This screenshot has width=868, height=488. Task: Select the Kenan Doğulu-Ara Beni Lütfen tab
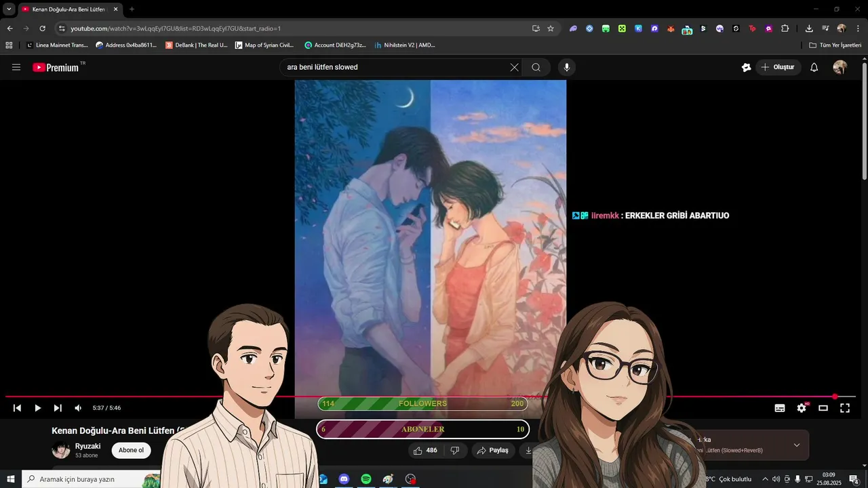pyautogui.click(x=70, y=9)
